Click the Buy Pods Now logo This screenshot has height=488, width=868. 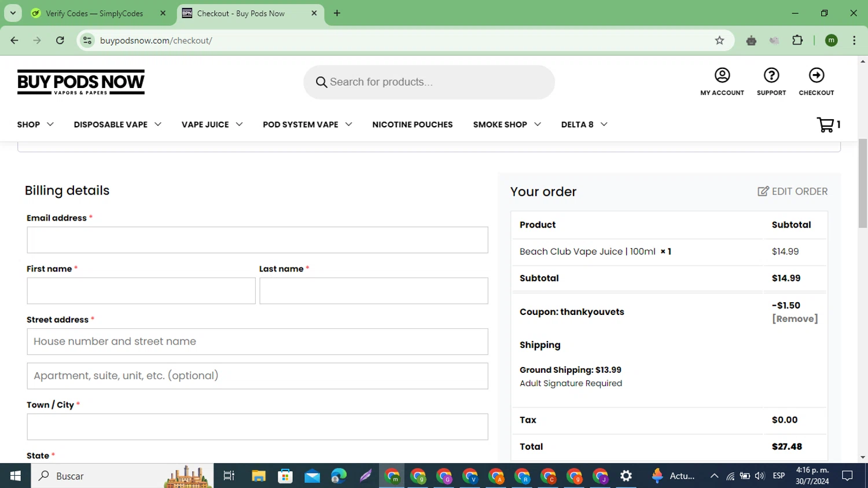click(x=81, y=82)
